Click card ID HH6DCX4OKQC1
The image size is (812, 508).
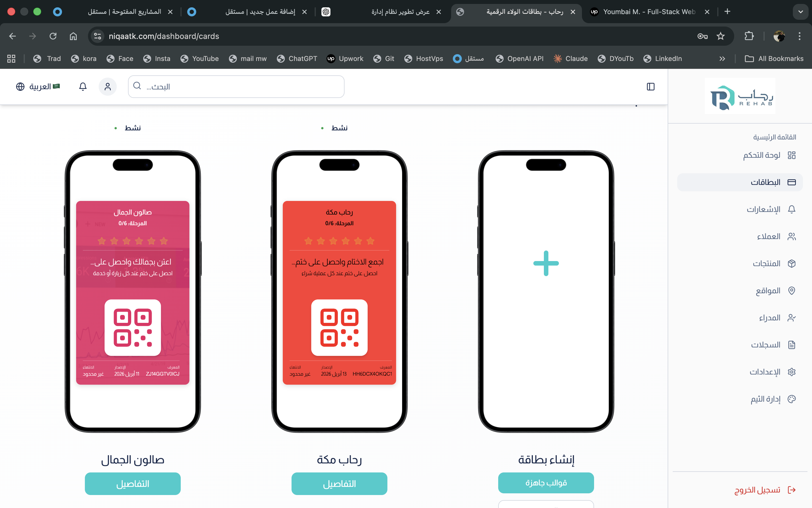[372, 374]
